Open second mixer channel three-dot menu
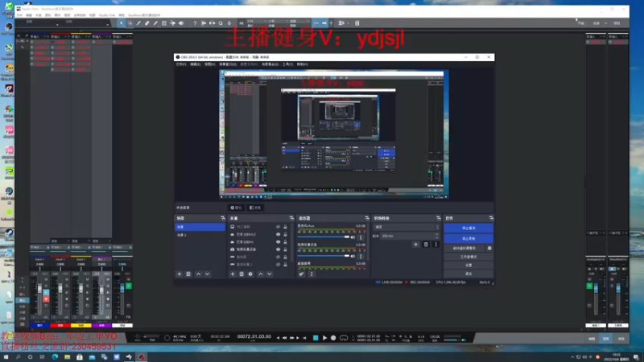644x362 pixels. (361, 256)
